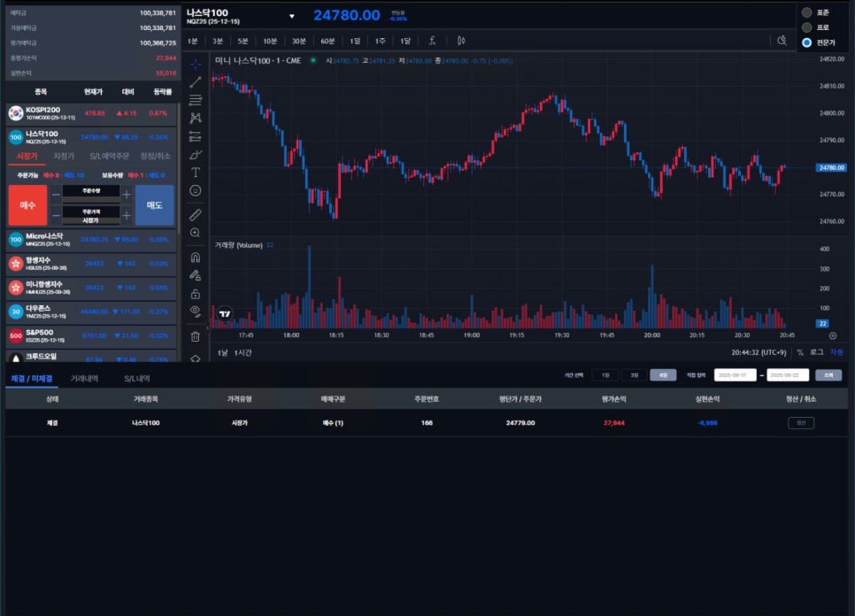Expand the 나스닥100 symbol dropdown arrow
This screenshot has width=855, height=616.
pos(291,16)
